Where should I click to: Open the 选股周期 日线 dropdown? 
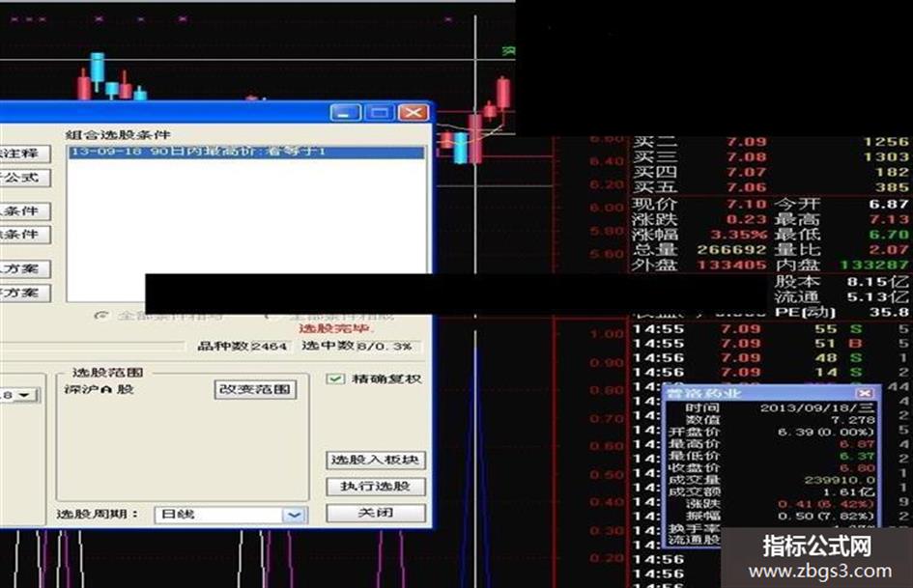click(x=294, y=515)
